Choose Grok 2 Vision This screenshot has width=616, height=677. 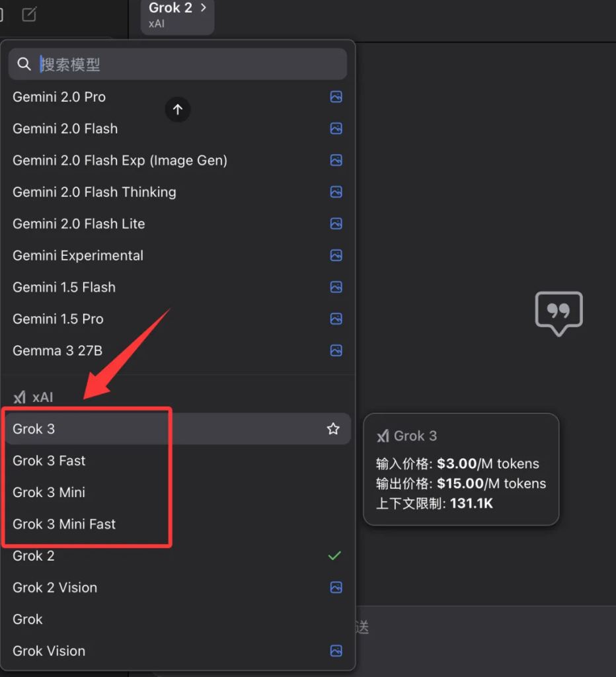pos(177,588)
